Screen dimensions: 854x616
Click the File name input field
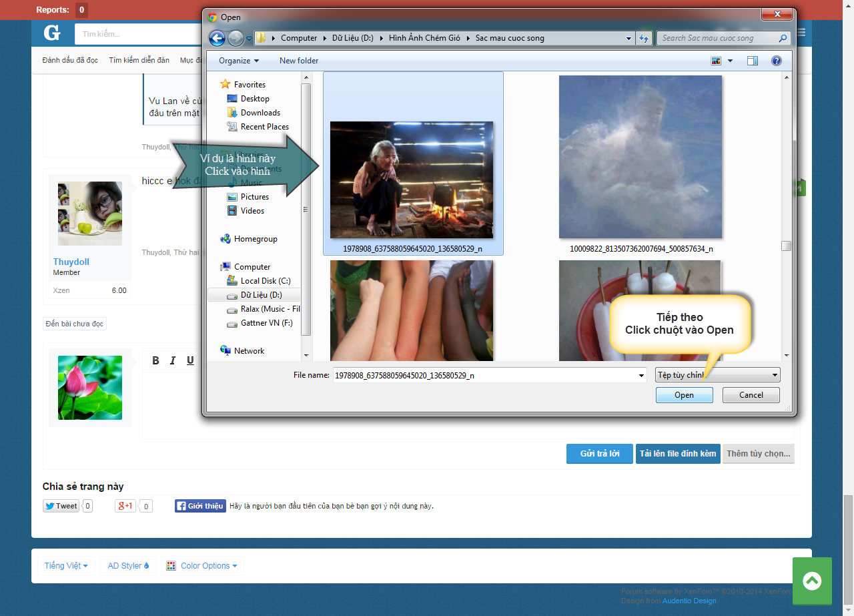(x=490, y=375)
